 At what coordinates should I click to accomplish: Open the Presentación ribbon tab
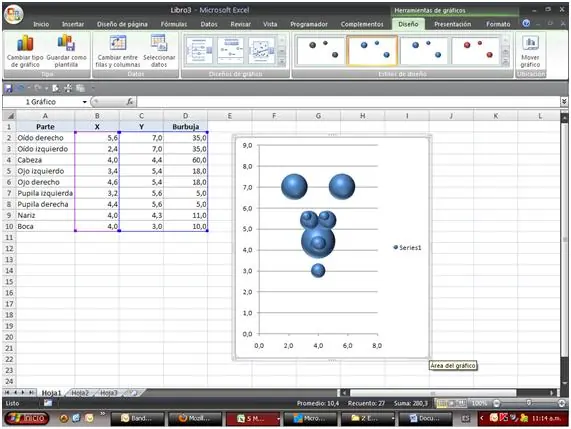click(x=452, y=24)
